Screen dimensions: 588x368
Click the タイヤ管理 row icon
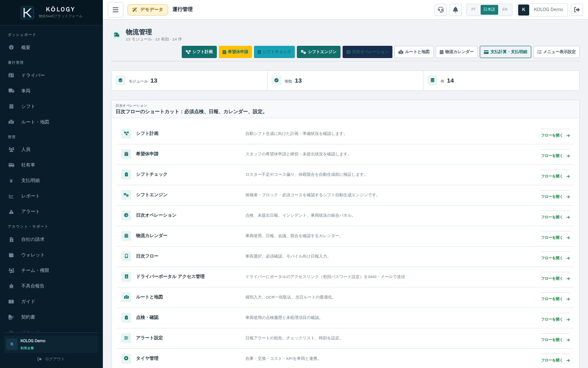point(126,359)
